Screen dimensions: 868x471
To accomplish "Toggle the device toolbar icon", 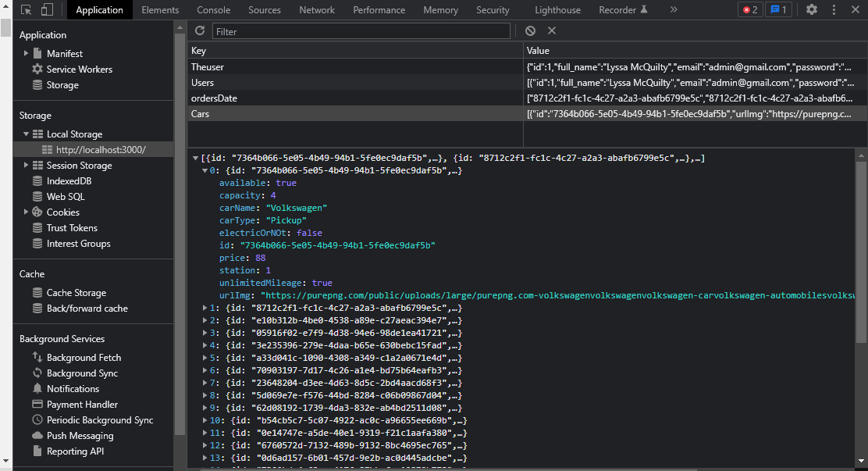I will 47,10.
